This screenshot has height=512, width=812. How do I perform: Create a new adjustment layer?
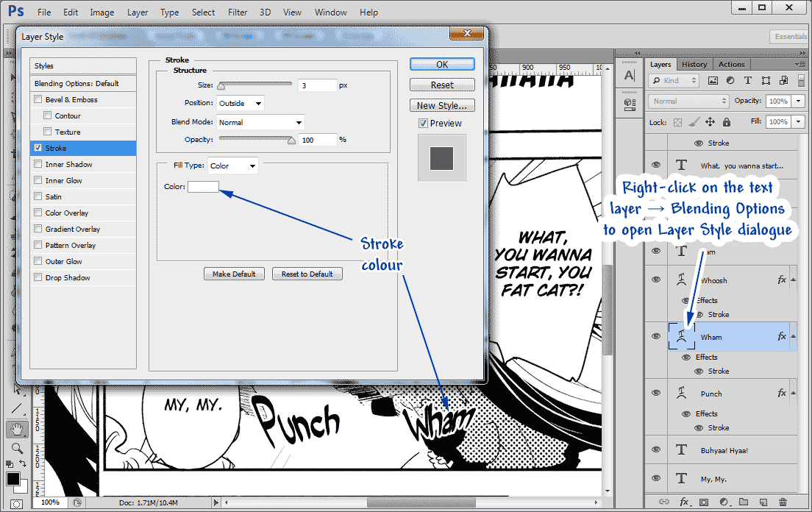click(x=724, y=502)
